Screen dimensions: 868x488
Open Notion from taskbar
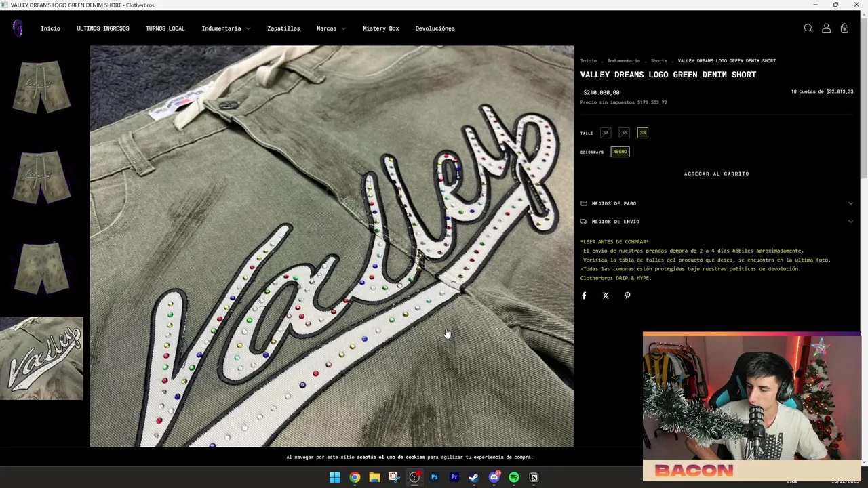click(534, 477)
